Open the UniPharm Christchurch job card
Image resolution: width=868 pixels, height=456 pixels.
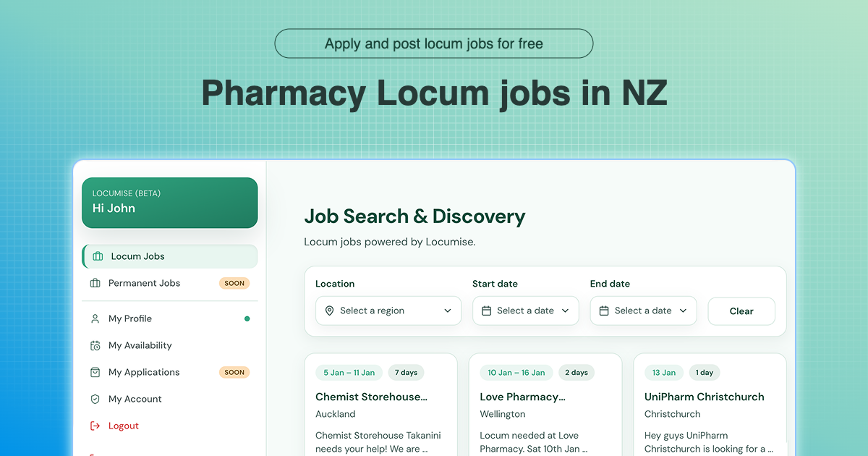710,405
